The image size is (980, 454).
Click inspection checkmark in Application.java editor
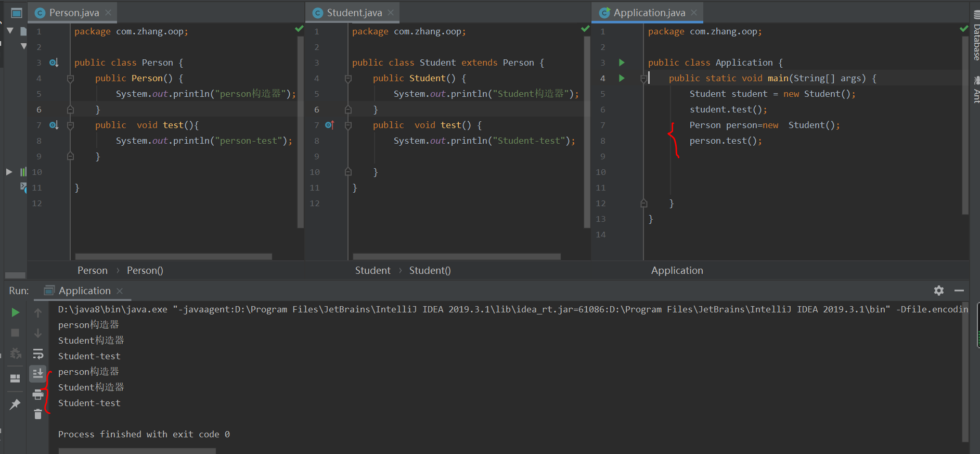click(964, 29)
